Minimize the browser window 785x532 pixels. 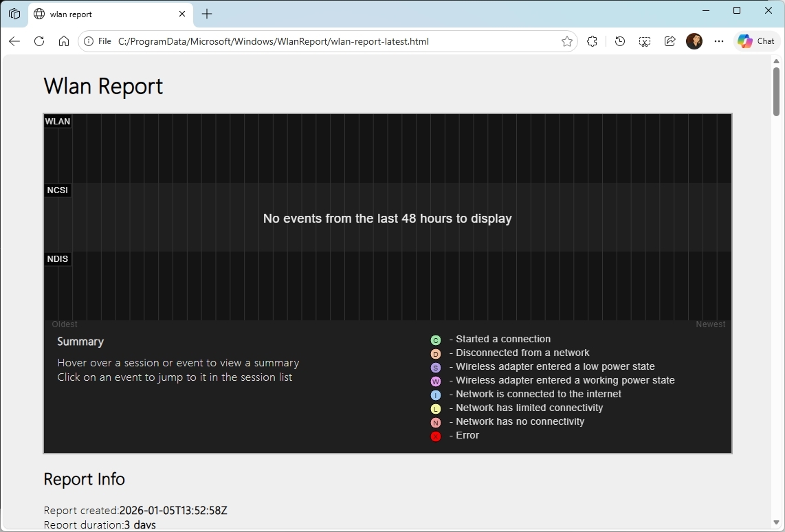pos(706,10)
